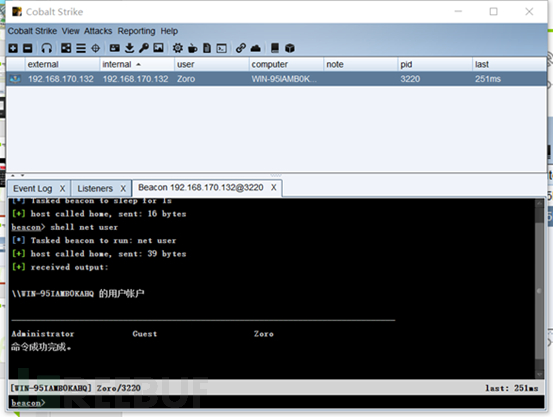The width and height of the screenshot is (553, 417).
Task: Click the beacon console vertical scrollbar
Action: click(539, 289)
